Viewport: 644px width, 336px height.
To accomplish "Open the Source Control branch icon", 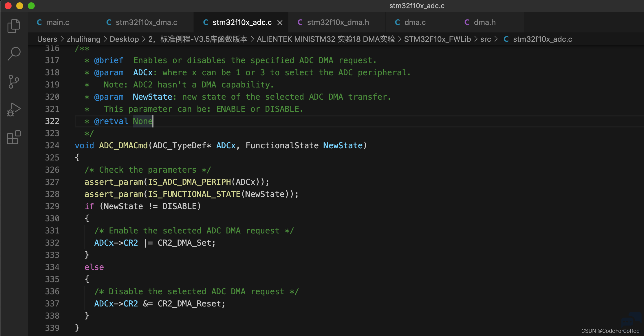I will point(14,82).
